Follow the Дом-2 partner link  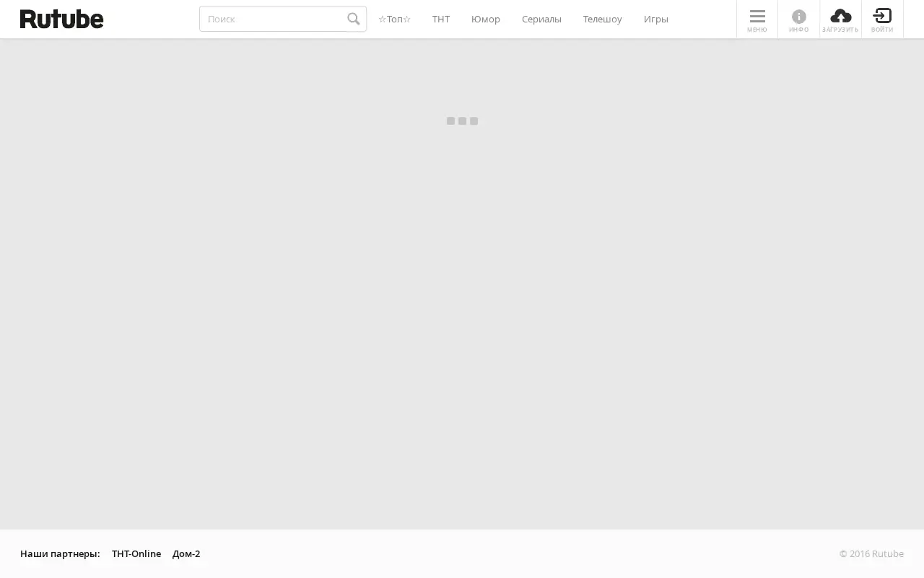click(186, 553)
